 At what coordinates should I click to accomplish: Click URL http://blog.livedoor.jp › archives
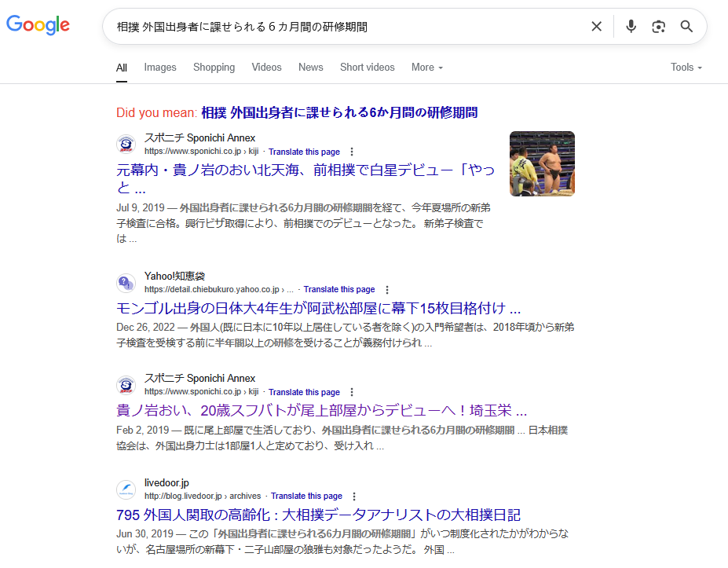(203, 496)
